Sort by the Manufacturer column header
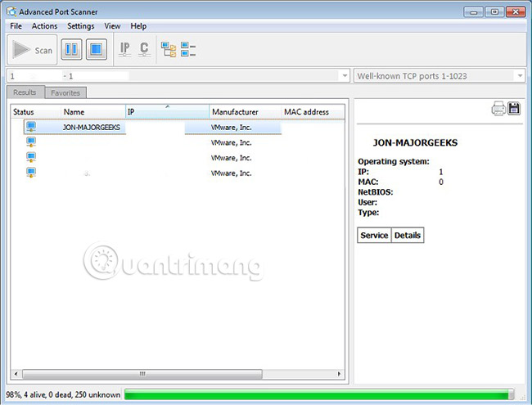 pos(246,112)
